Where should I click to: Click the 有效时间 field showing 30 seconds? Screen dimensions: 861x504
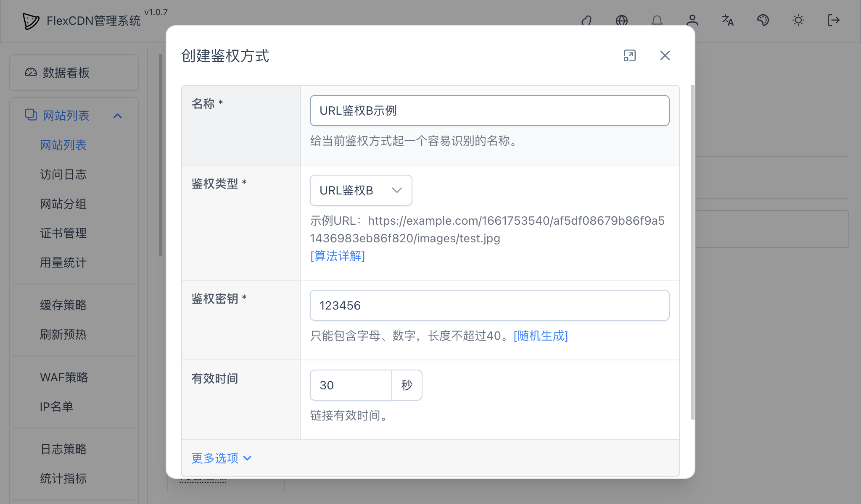tap(351, 385)
